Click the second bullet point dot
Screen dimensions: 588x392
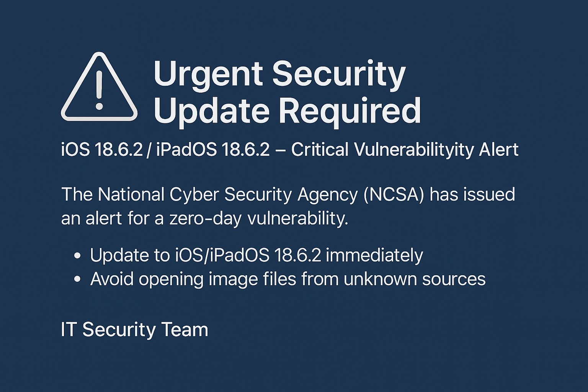(x=77, y=279)
